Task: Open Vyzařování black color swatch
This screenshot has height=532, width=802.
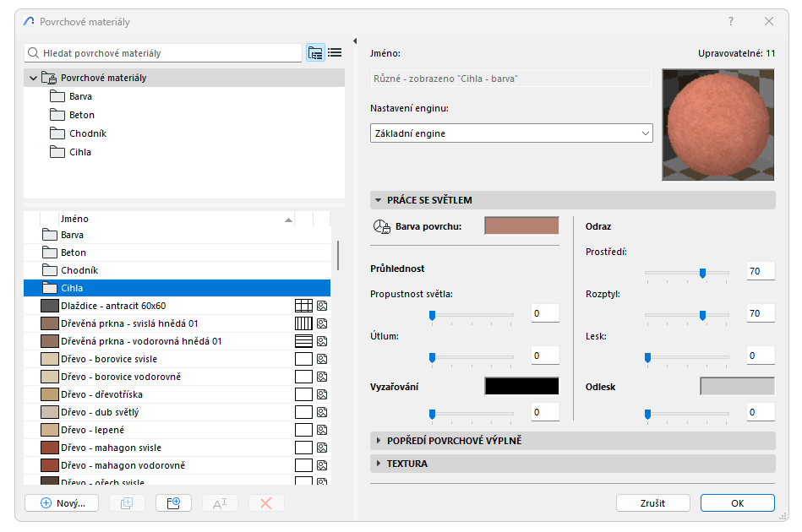Action: pyautogui.click(x=521, y=387)
